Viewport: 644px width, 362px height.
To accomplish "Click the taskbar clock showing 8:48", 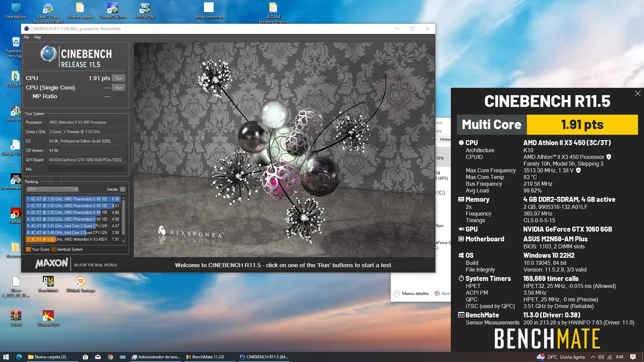I will tap(620, 357).
